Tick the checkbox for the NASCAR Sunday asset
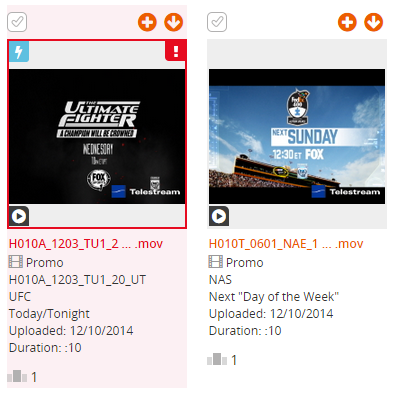 click(x=217, y=22)
